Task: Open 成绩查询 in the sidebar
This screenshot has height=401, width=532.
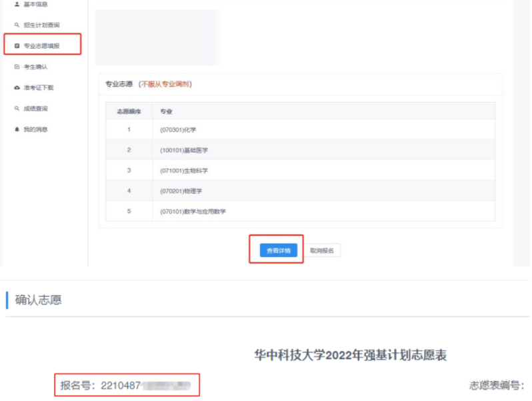Action: 35,109
